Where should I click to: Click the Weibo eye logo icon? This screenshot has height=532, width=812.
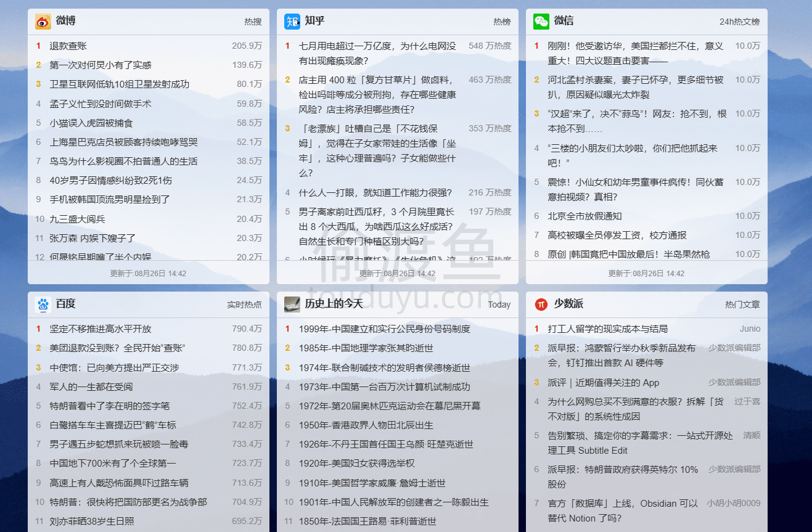coord(43,22)
